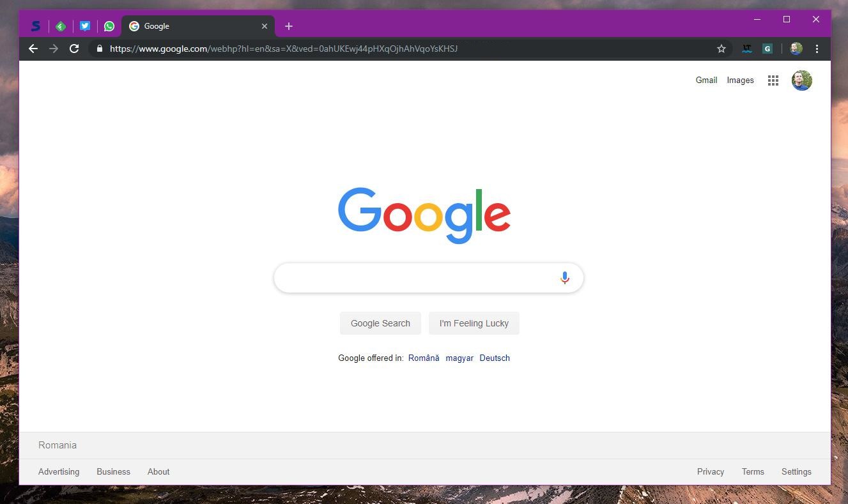The height and width of the screenshot is (504, 848).
Task: Open Chrome three-dot menu
Action: coord(817,49)
